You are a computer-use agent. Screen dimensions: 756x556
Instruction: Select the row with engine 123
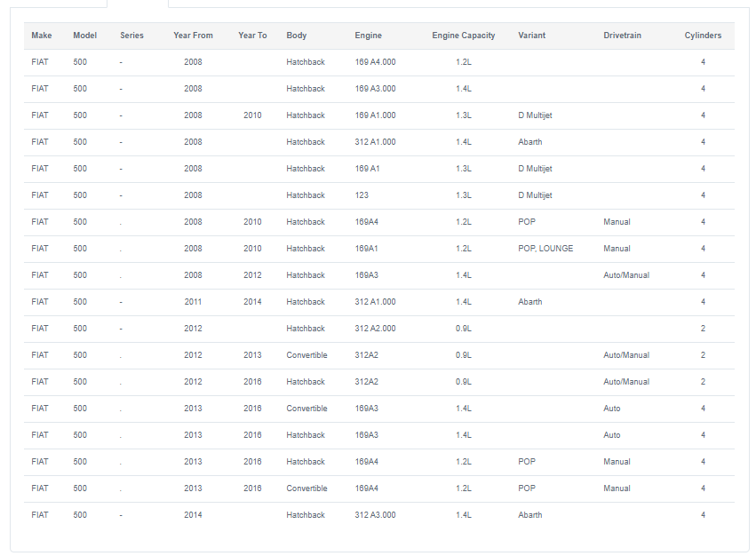tap(379, 195)
